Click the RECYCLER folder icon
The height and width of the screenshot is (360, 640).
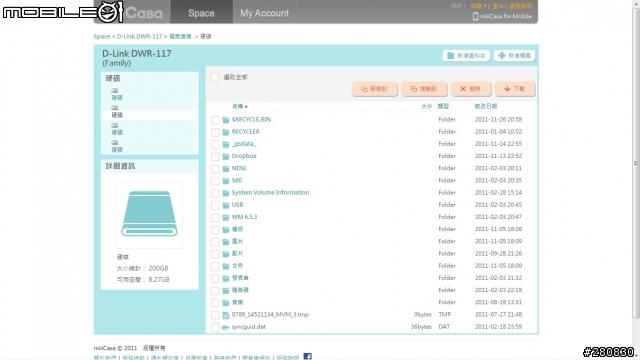[226, 132]
